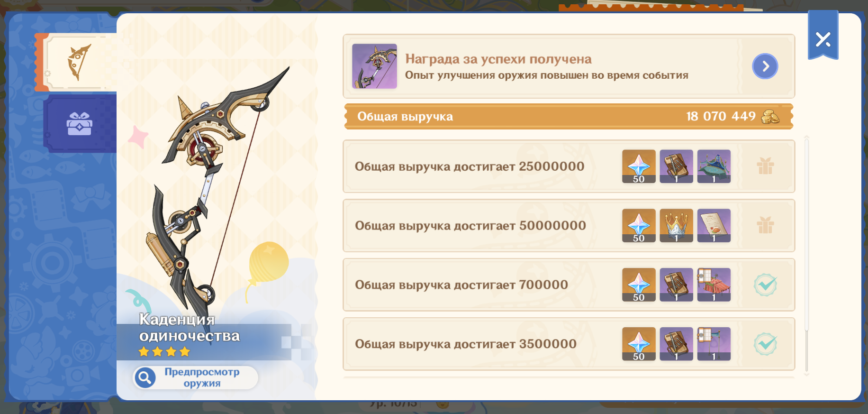868x414 pixels.
Task: Click the signpost furnishing in 3500000 row
Action: tap(714, 344)
